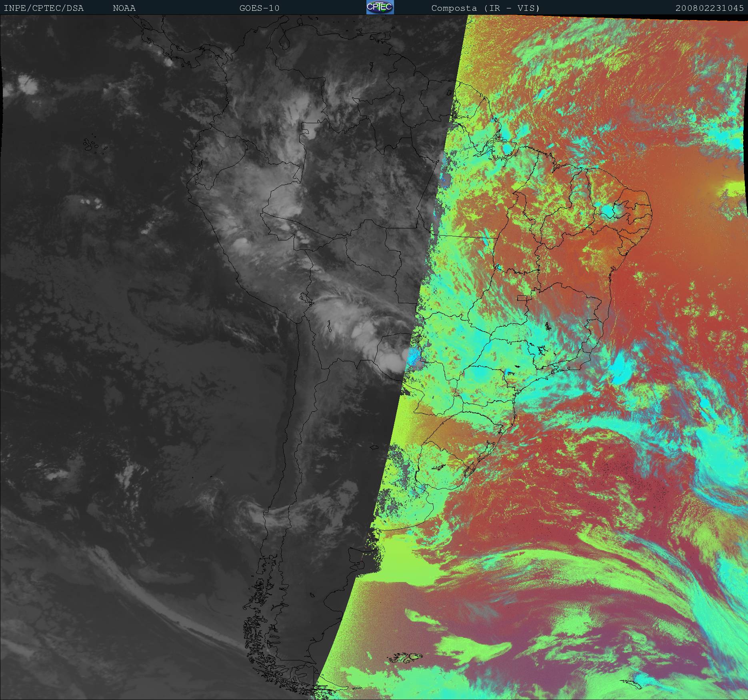Select the NOAA label in header
This screenshot has width=748, height=700.
tap(124, 8)
